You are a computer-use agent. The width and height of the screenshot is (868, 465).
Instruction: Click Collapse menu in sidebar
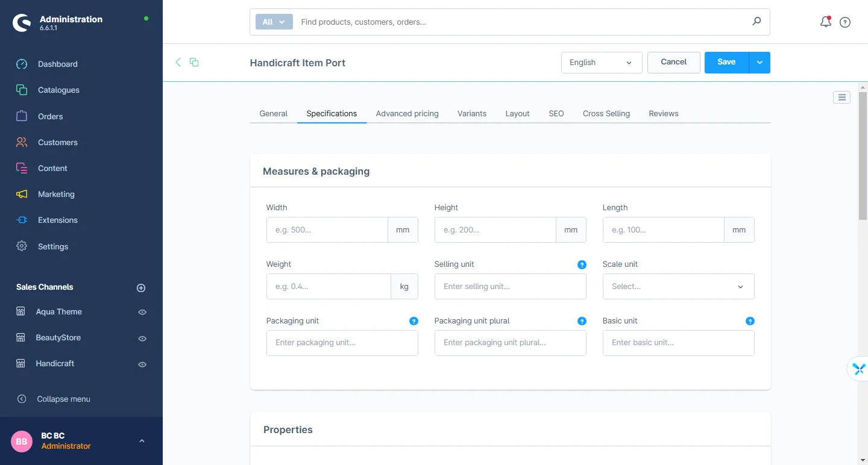[63, 399]
